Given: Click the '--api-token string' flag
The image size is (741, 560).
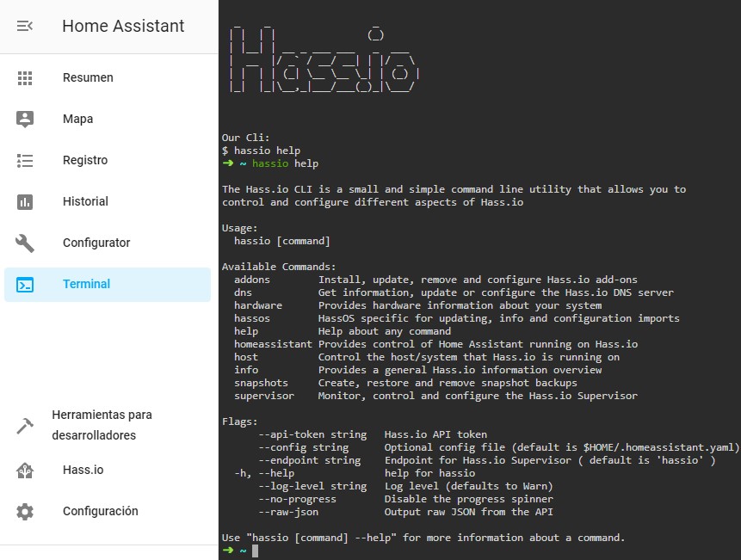Looking at the screenshot, I should point(312,434).
